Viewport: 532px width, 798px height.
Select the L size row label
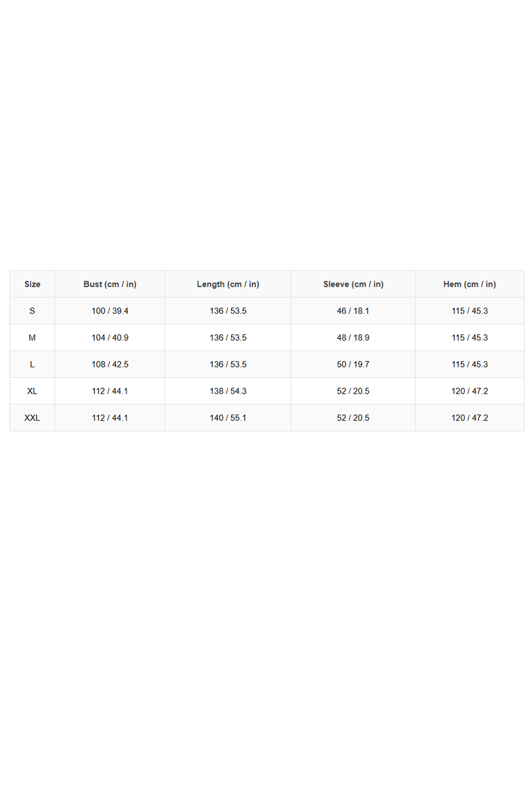click(x=32, y=364)
